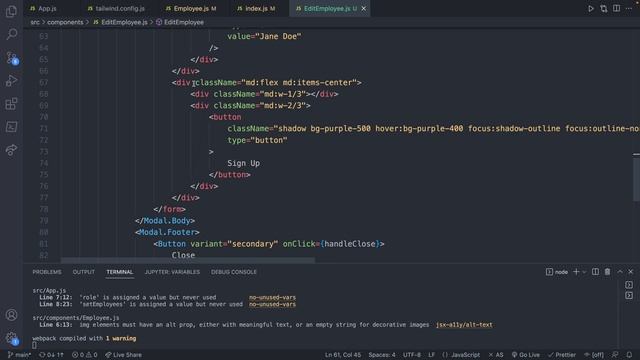This screenshot has width=640, height=360.
Task: Close the EditEmployee.js tab
Action: [364, 8]
